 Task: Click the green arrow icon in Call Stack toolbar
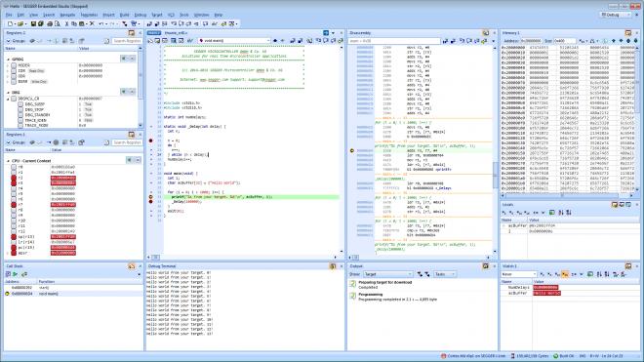click(16, 274)
